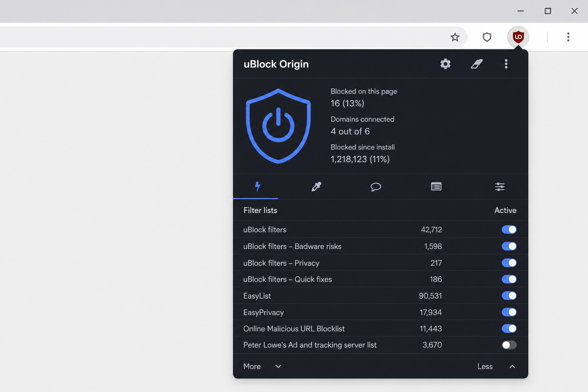Image resolution: width=588 pixels, height=392 pixels.
Task: Open uBlock Origin dashboard settings gear
Action: pyautogui.click(x=445, y=64)
